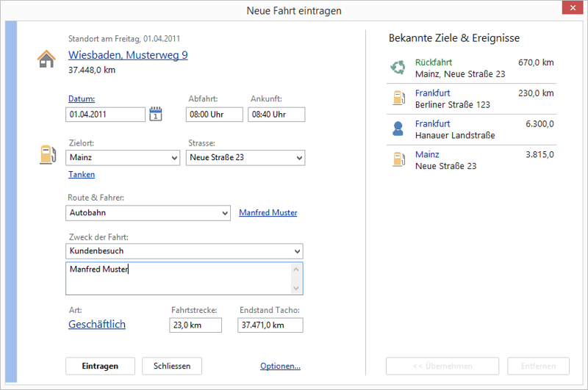Screen dimensions: 588x390
Task: Toggle the Geschäftlich trip type link
Action: click(x=97, y=324)
